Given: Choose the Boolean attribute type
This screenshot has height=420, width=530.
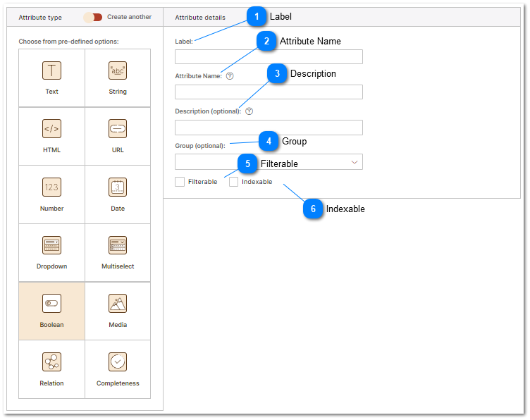Looking at the screenshot, I should click(51, 304).
